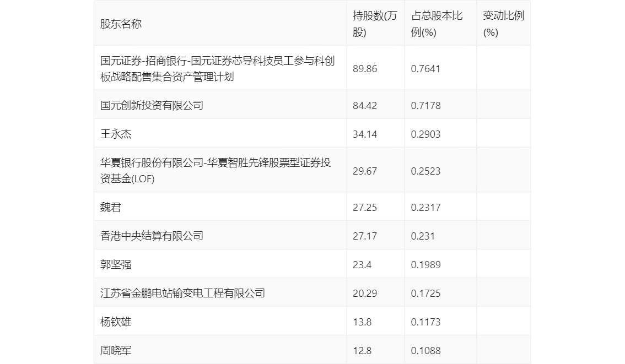Select the 华夏银行 LOF fund shareholder name

click(x=215, y=171)
